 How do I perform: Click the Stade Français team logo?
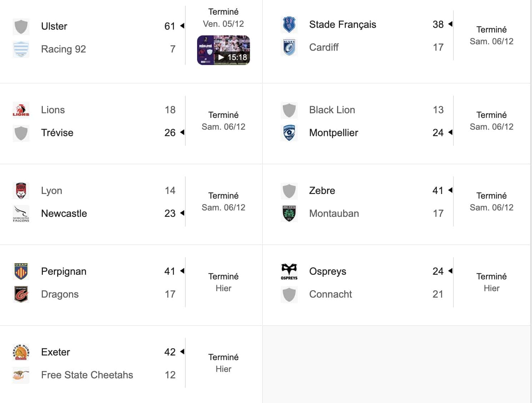(x=289, y=25)
